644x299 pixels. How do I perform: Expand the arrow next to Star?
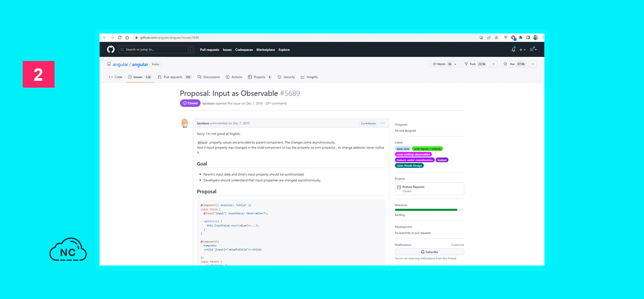[x=533, y=64]
